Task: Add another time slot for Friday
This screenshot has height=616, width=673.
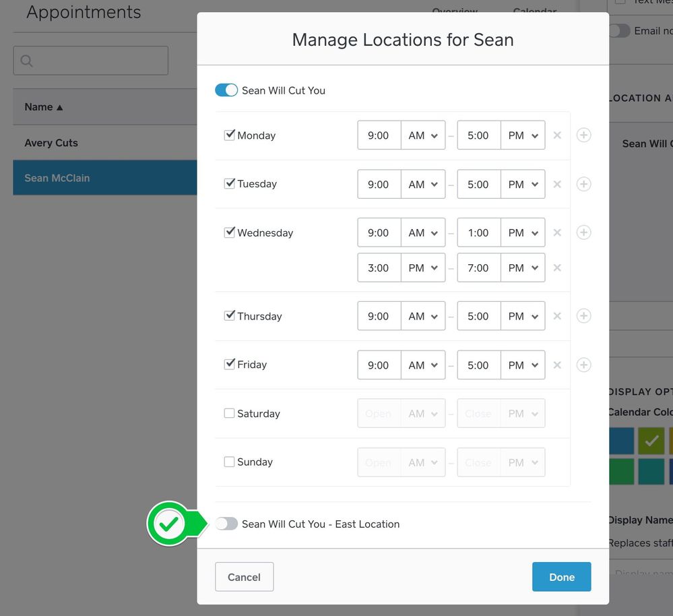Action: coord(583,365)
